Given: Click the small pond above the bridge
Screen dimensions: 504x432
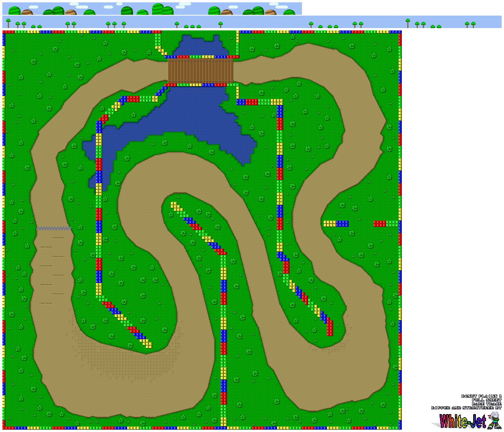Looking at the screenshot, I should (x=201, y=45).
